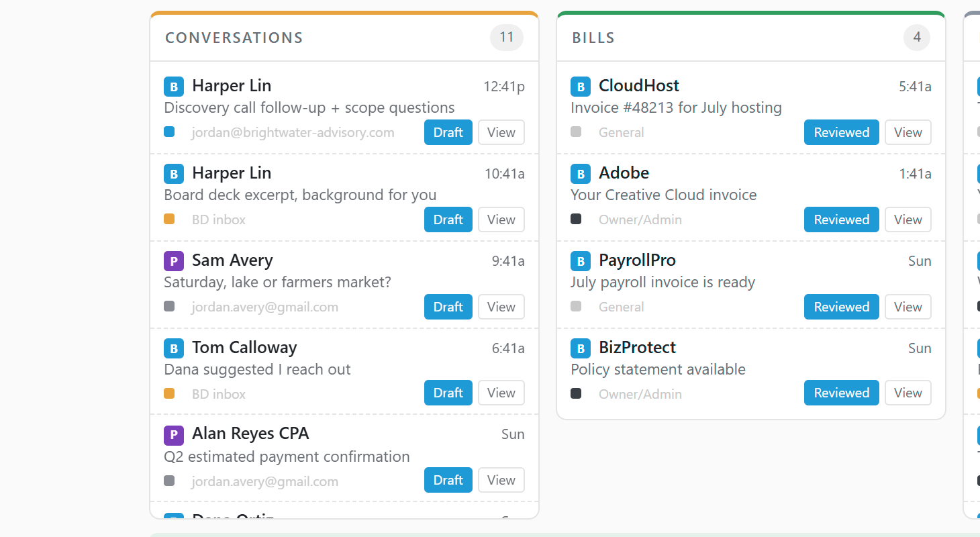980x537 pixels.
Task: Select 'Board deck excerpt, background for you' subject
Action: tap(300, 195)
